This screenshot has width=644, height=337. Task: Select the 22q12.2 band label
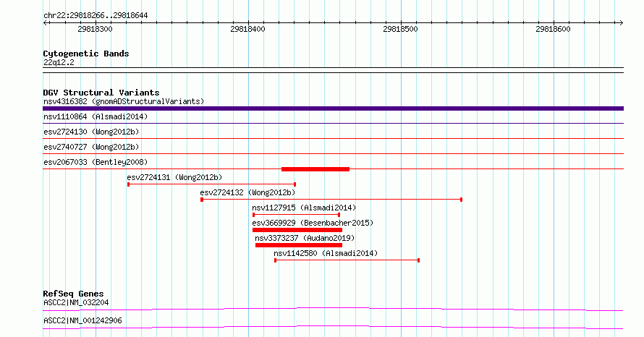pyautogui.click(x=59, y=63)
